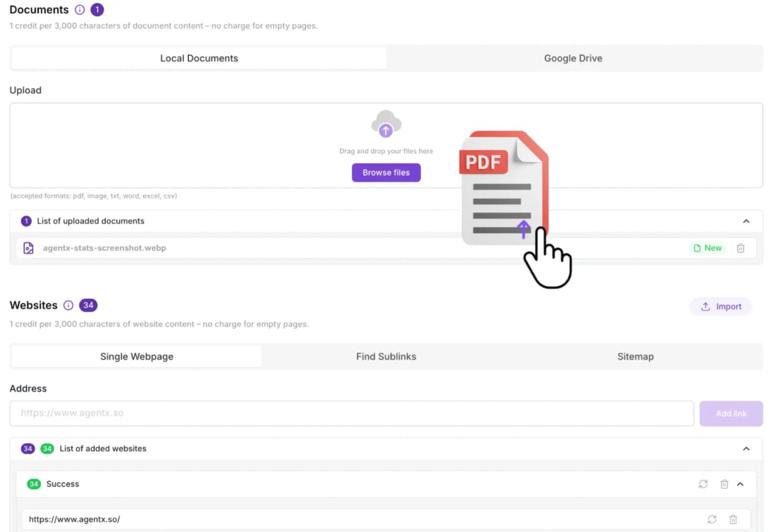Refresh the https://www.agentx.so/ link
Image resolution: width=769 pixels, height=532 pixels.
[x=712, y=519]
